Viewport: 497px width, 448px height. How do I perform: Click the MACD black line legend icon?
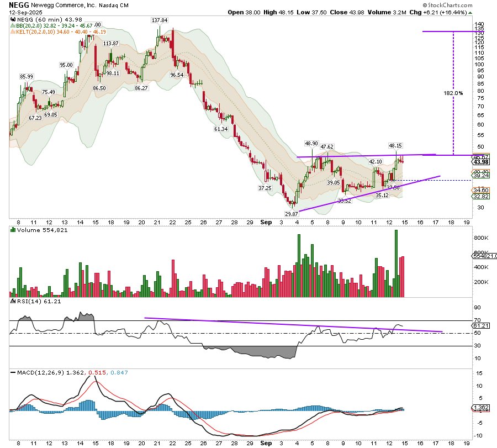click(13, 372)
